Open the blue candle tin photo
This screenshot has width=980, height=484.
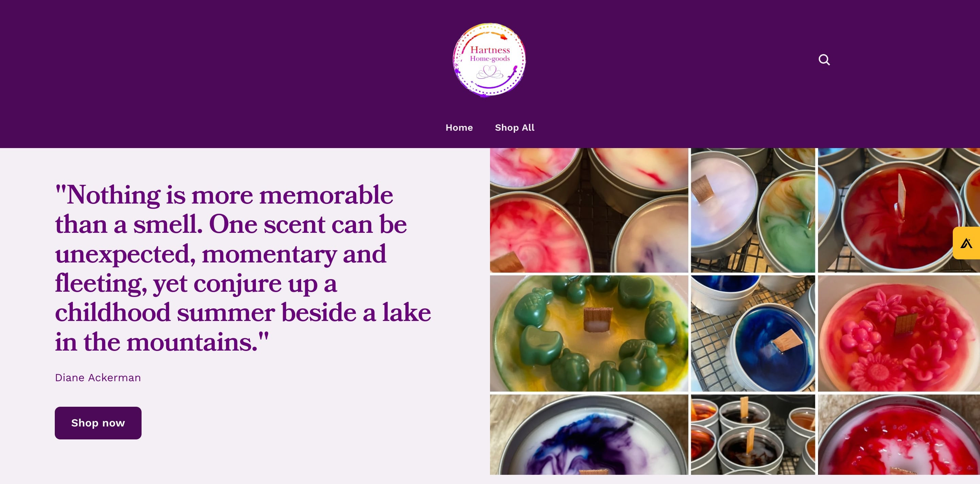(753, 333)
